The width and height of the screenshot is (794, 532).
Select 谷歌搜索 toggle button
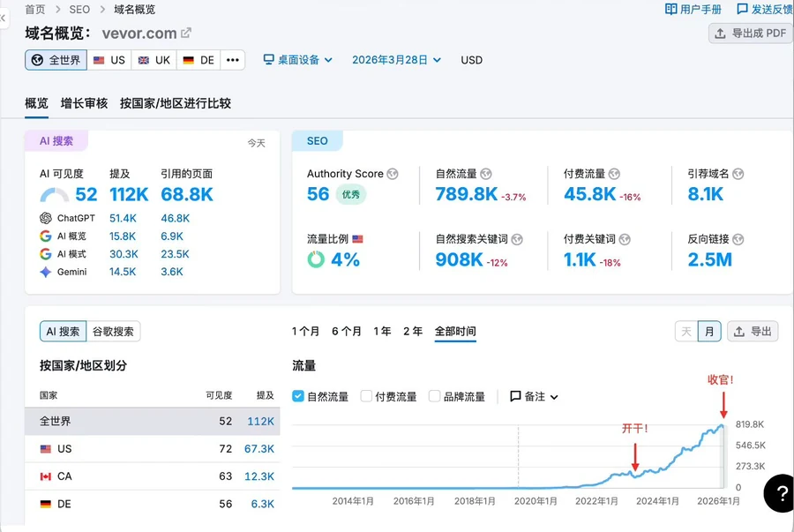click(113, 332)
